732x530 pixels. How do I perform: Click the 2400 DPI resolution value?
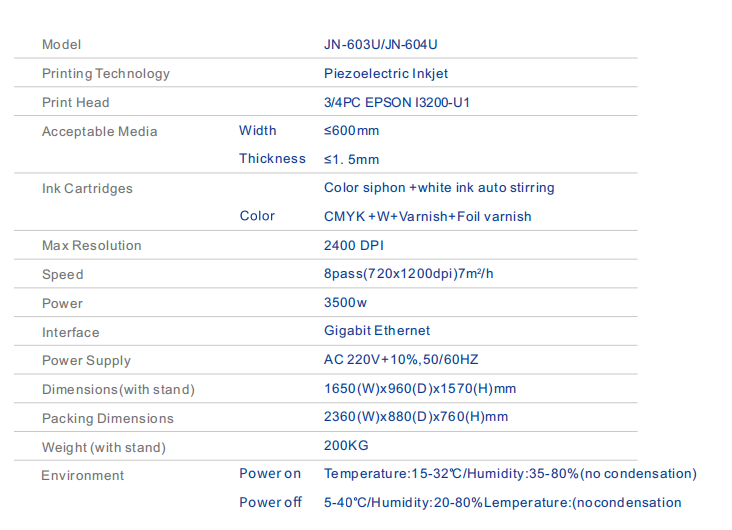[x=354, y=245]
